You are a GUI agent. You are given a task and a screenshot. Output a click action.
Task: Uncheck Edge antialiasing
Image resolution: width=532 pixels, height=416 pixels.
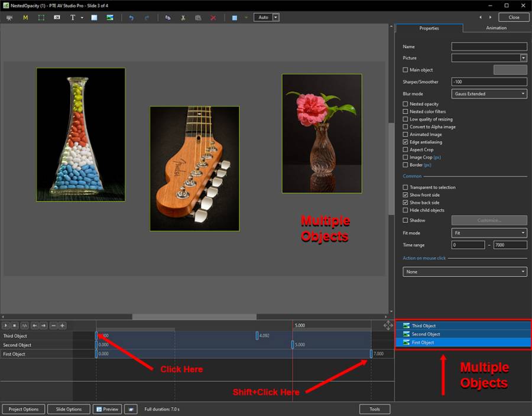pyautogui.click(x=406, y=142)
